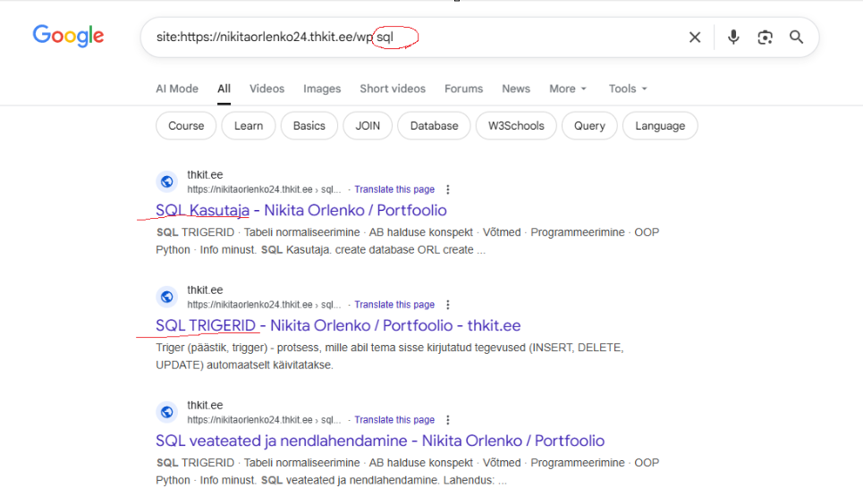863x504 pixels.
Task: Switch to the Images tab
Action: 322,88
